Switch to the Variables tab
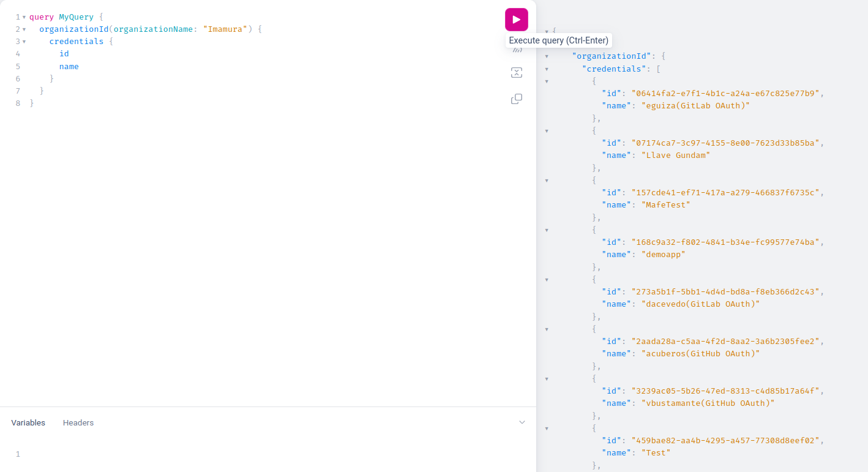868x472 pixels. pos(28,422)
